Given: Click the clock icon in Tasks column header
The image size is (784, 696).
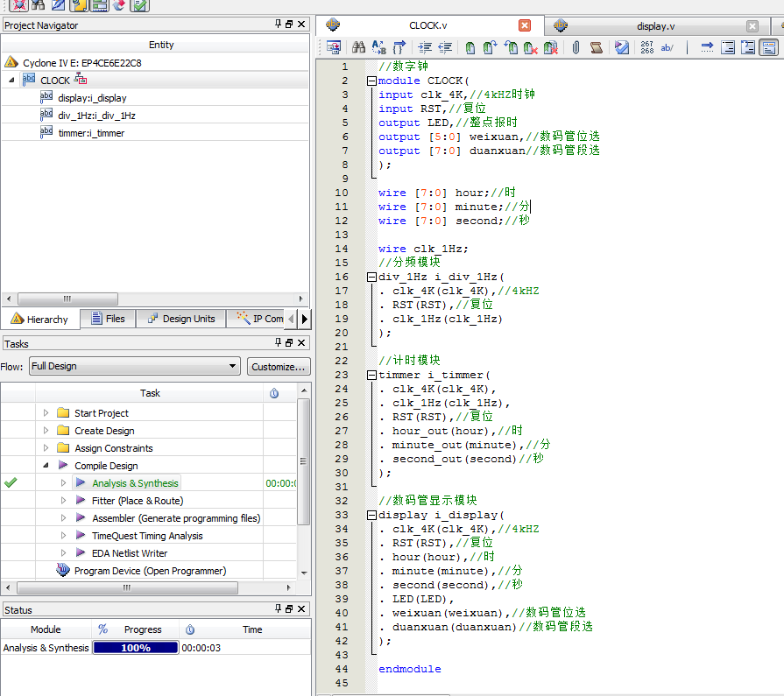Looking at the screenshot, I should pos(274,393).
